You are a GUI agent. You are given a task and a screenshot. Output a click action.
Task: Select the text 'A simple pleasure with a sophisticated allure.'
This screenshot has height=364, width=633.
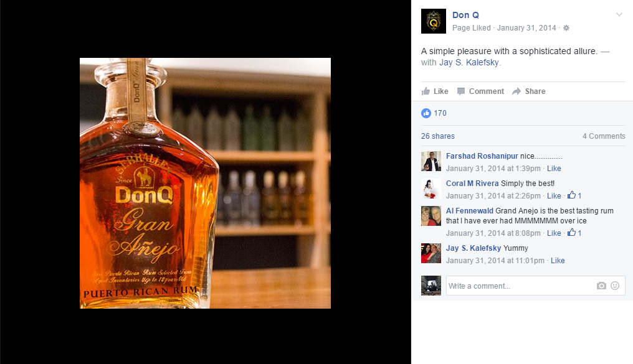[509, 51]
